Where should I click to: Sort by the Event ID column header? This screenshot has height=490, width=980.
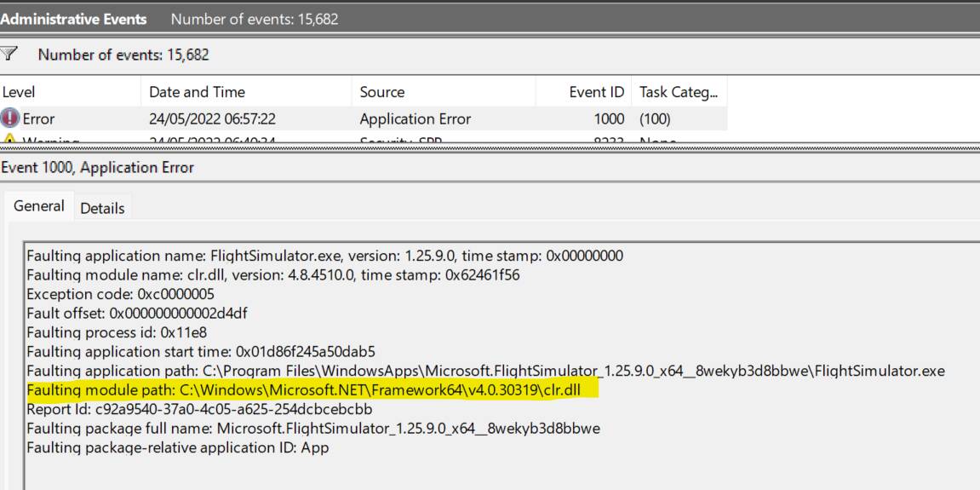click(597, 92)
